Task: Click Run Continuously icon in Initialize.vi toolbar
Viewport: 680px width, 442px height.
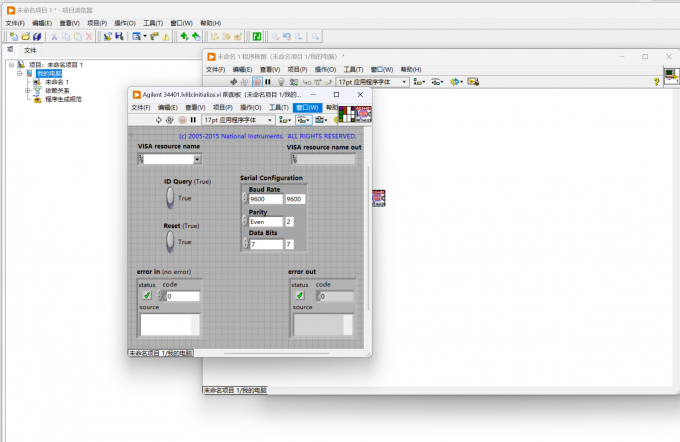Action: 170,120
